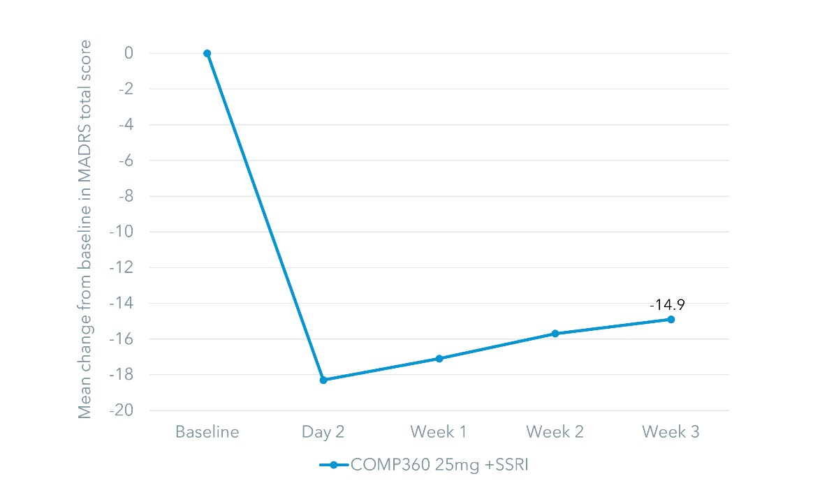Click the Week 3 data point marker
The image size is (813, 504).
(x=671, y=319)
